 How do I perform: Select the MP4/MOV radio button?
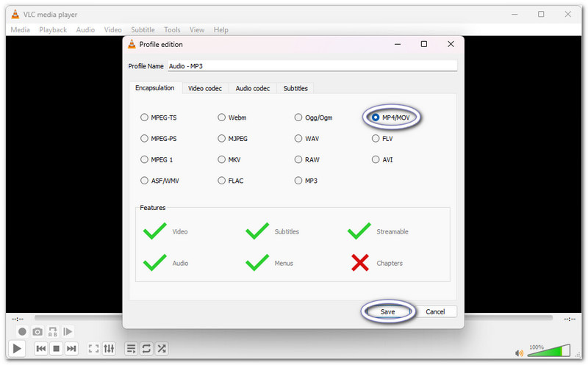click(376, 118)
